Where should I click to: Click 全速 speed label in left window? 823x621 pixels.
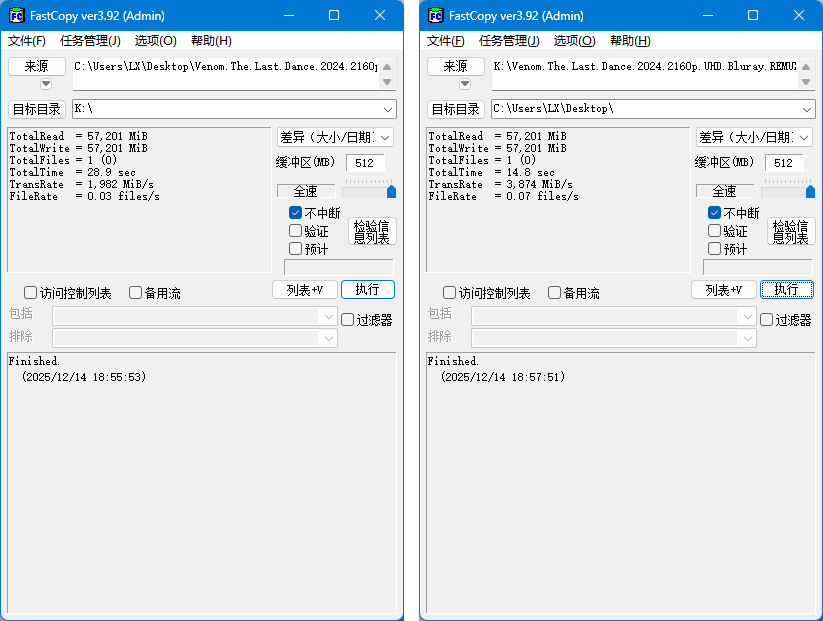click(x=306, y=191)
